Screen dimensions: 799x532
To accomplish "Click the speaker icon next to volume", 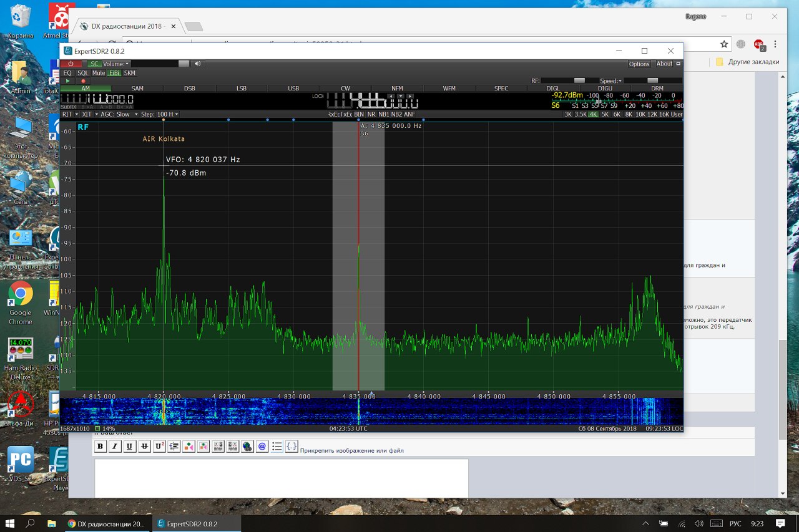I will click(x=198, y=64).
